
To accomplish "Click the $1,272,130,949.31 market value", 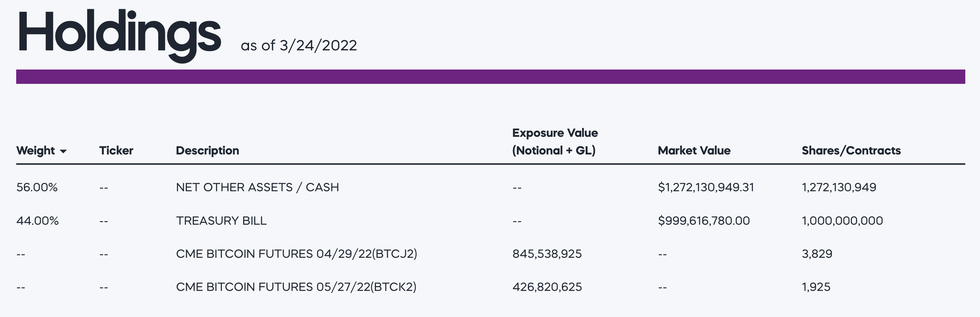I will pyautogui.click(x=706, y=187).
